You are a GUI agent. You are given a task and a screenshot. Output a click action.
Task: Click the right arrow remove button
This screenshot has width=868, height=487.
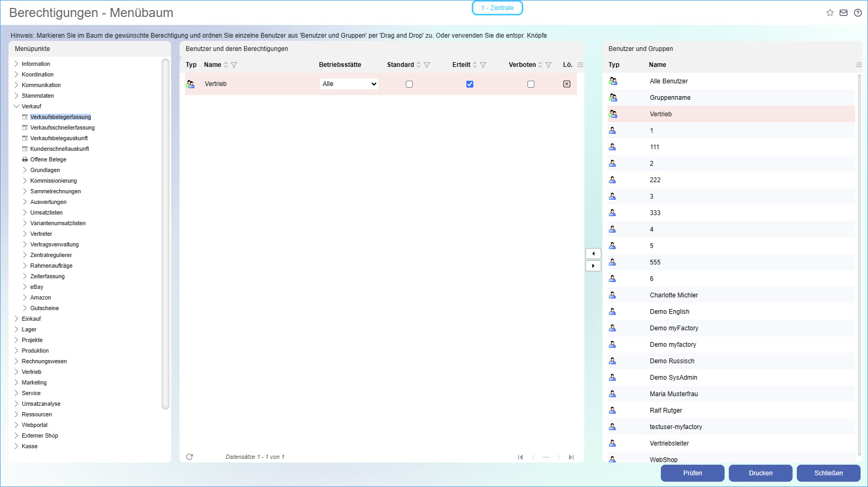pos(593,266)
